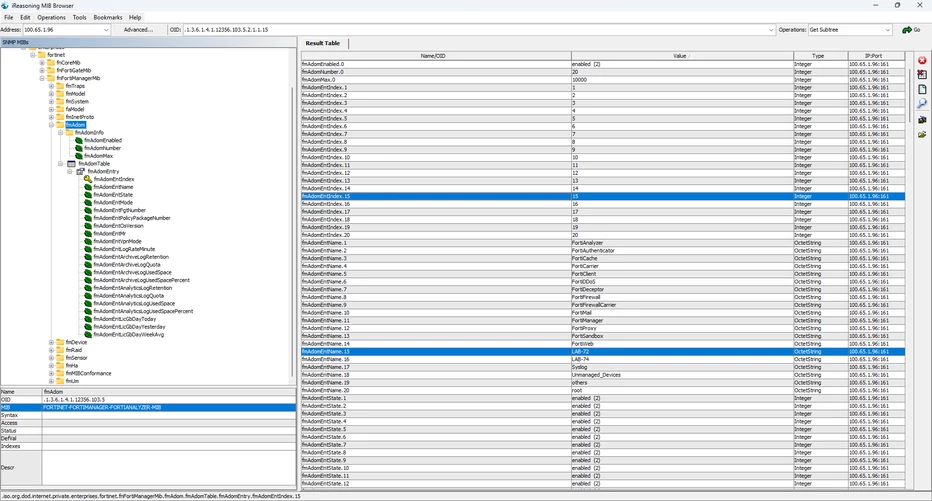Expand the fmDevice tree node
This screenshot has height=501, width=932.
point(51,342)
